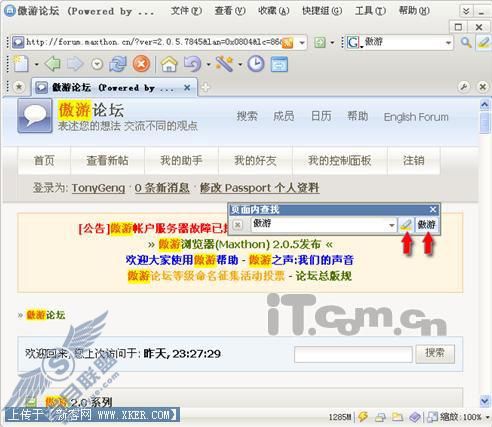
Task: Open the English Forum link
Action: tap(416, 117)
